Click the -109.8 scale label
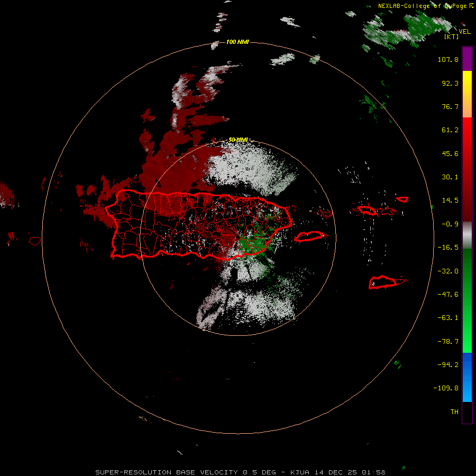 446,388
